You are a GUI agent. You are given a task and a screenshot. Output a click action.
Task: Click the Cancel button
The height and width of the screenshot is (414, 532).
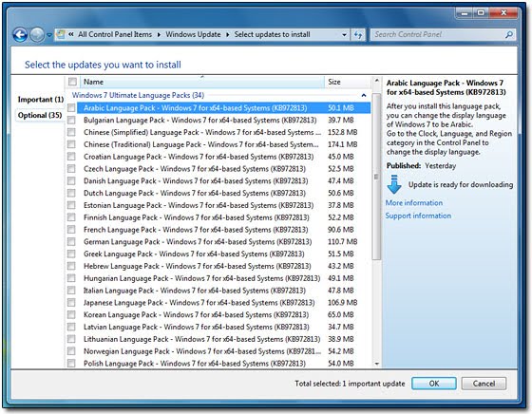click(x=484, y=384)
